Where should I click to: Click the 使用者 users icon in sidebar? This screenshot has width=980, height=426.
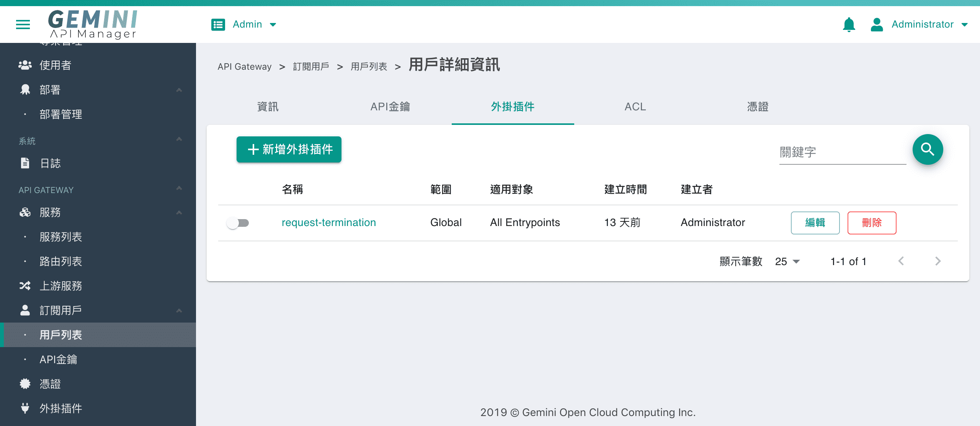25,65
